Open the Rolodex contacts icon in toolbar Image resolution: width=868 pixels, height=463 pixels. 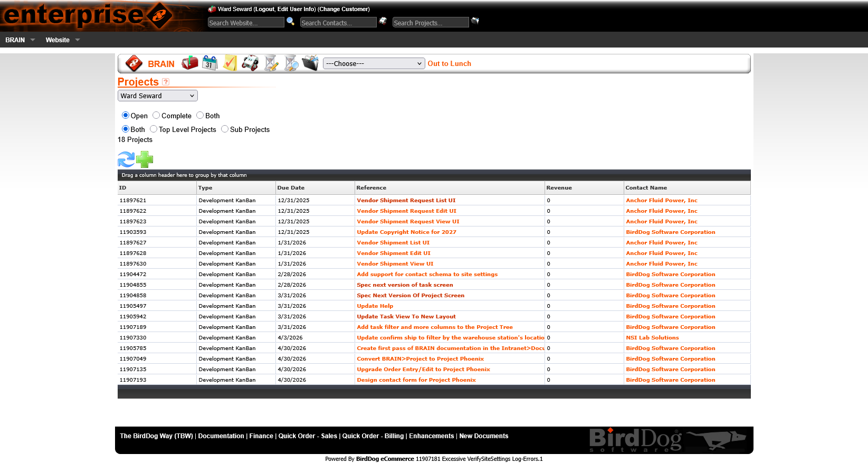(x=250, y=63)
